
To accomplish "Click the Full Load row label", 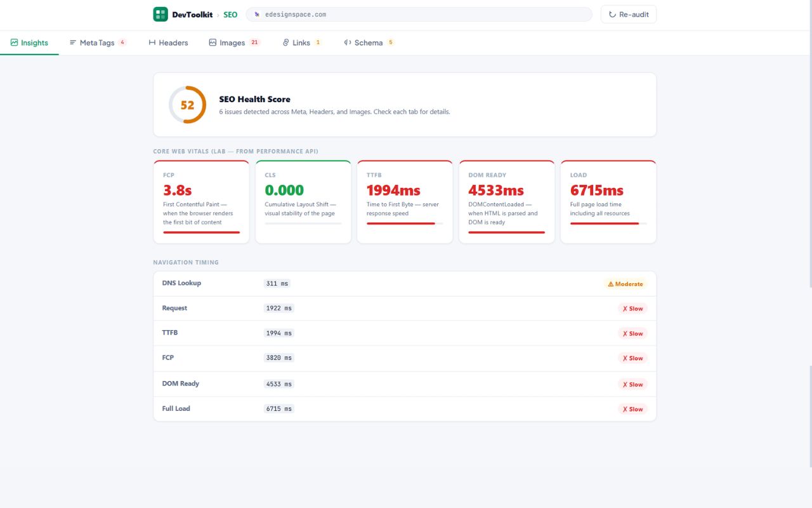I will tap(176, 408).
